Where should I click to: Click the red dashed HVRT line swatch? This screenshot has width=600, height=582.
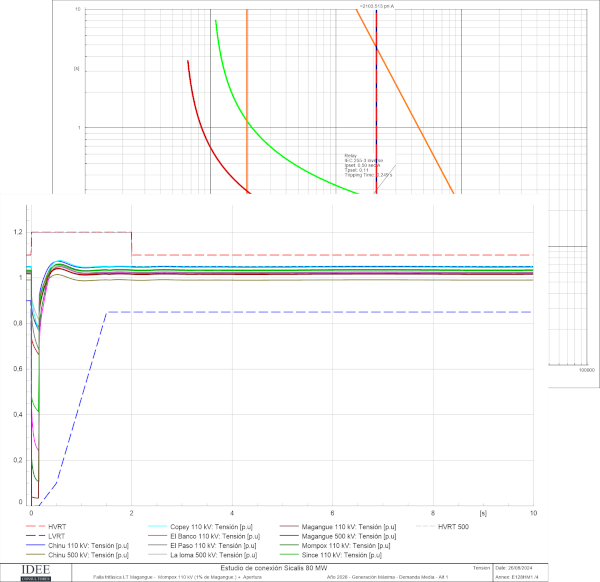pyautogui.click(x=35, y=525)
